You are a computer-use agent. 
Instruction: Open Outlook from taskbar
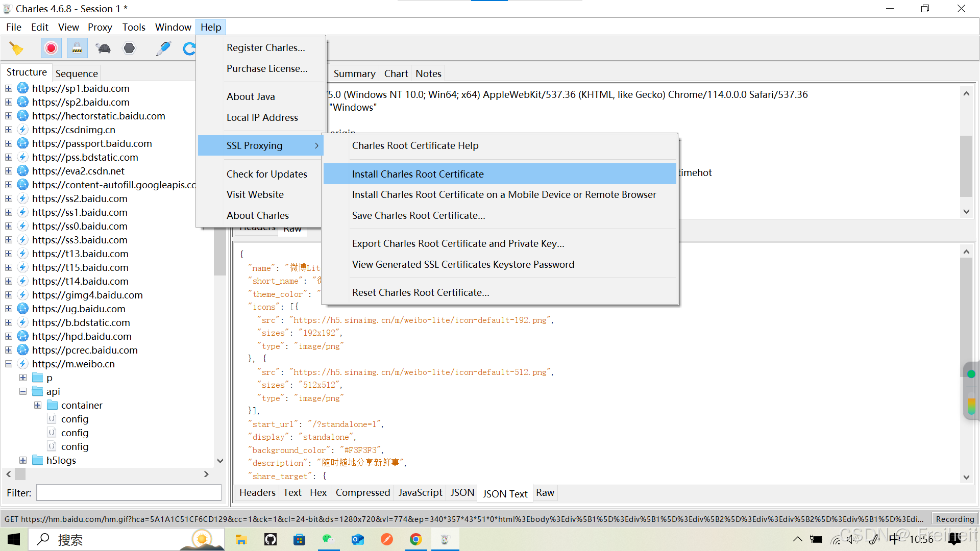(x=358, y=539)
